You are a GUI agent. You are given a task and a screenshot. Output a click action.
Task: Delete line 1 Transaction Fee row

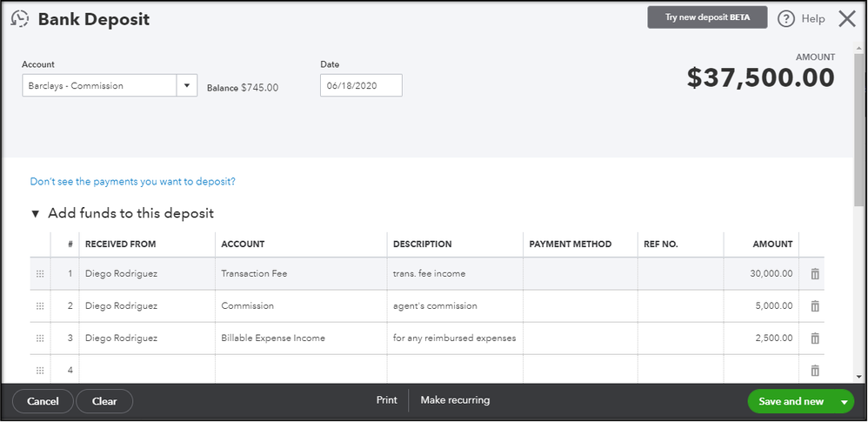[815, 274]
